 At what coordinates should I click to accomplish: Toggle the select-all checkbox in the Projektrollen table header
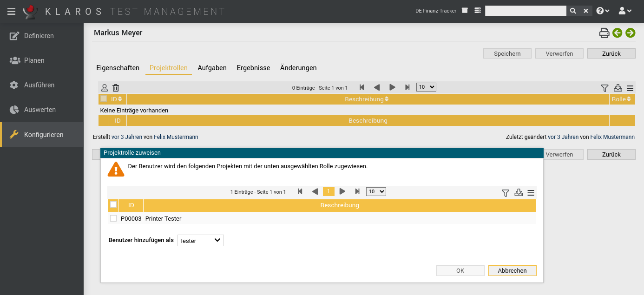click(104, 98)
